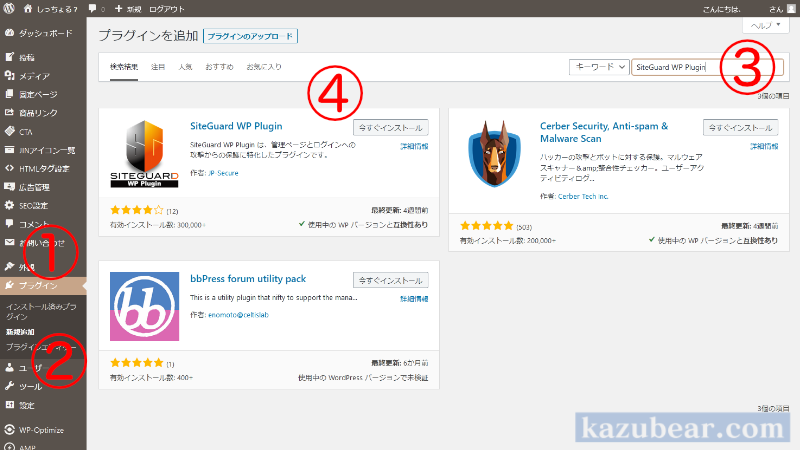Switch to the お気に入り tab
Image resolution: width=800 pixels, height=450 pixels.
(264, 67)
